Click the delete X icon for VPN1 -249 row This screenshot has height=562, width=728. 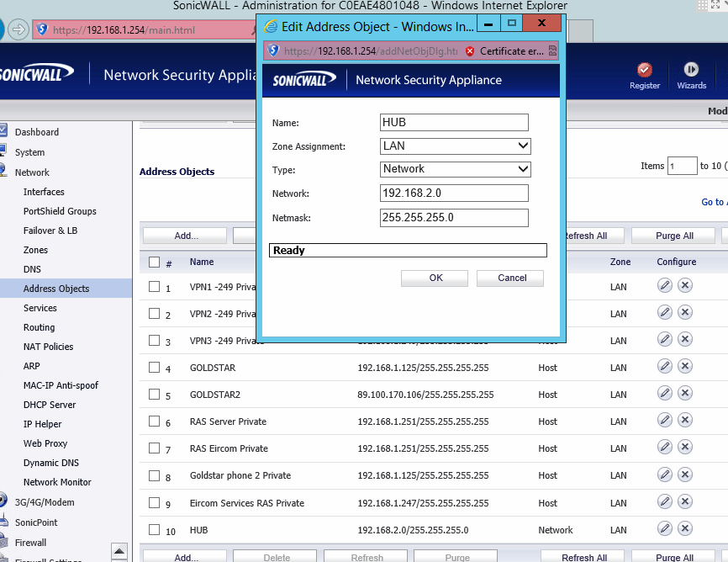tap(685, 285)
